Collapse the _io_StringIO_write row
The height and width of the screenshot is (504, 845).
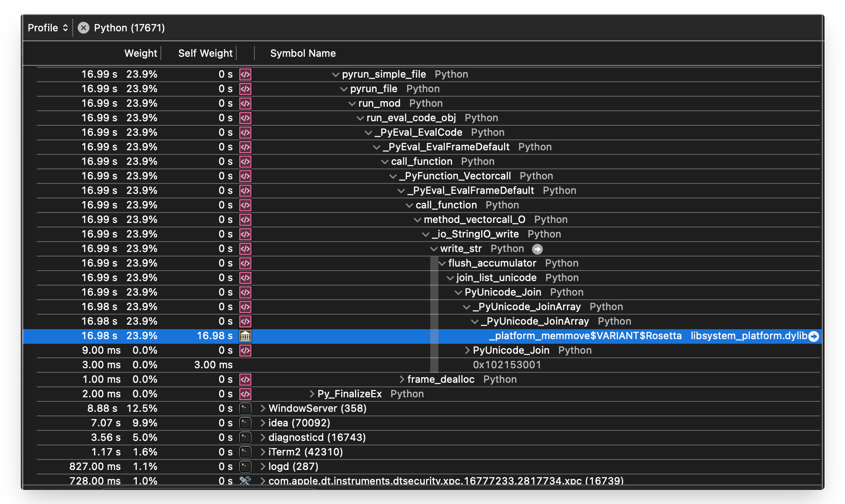(426, 234)
